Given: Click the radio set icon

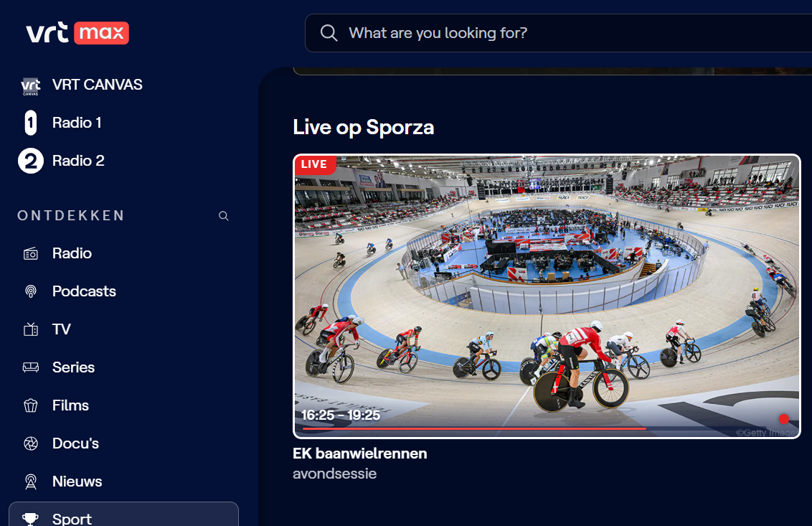Looking at the screenshot, I should [31, 253].
